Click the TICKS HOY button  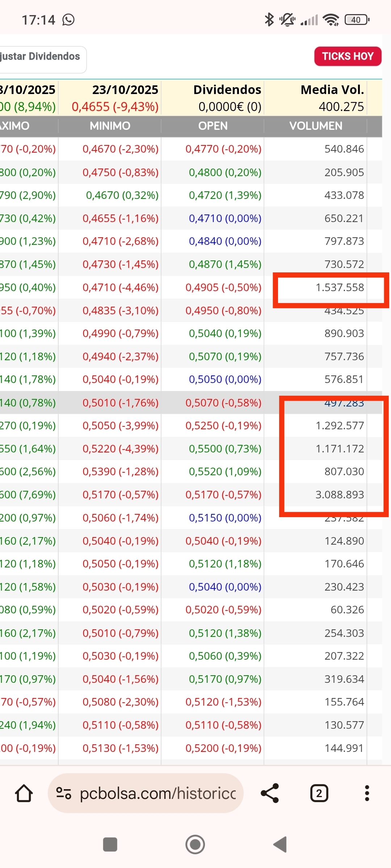pyautogui.click(x=348, y=56)
